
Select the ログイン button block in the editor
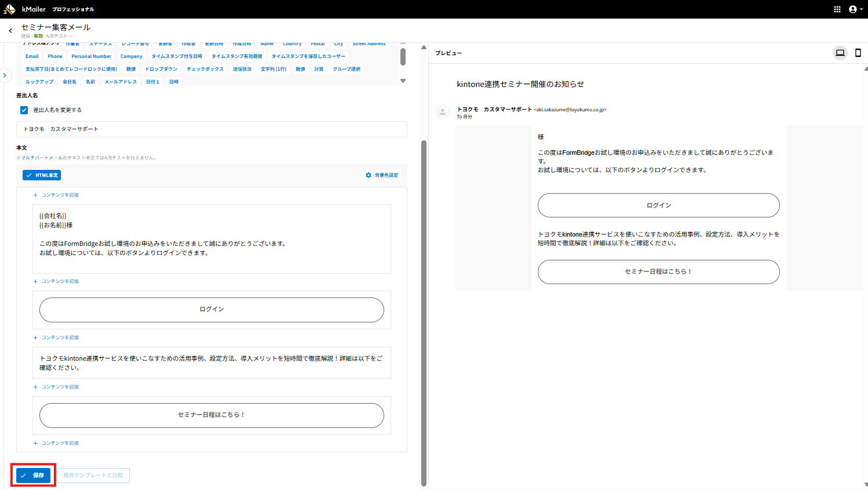211,310
